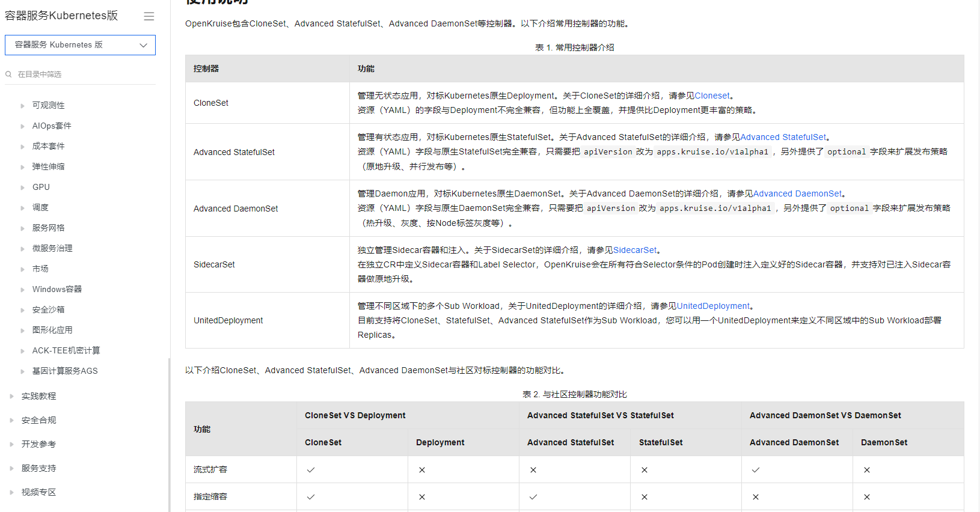980x512 pixels.
Task: Follow the SidecarSet link
Action: coord(635,250)
